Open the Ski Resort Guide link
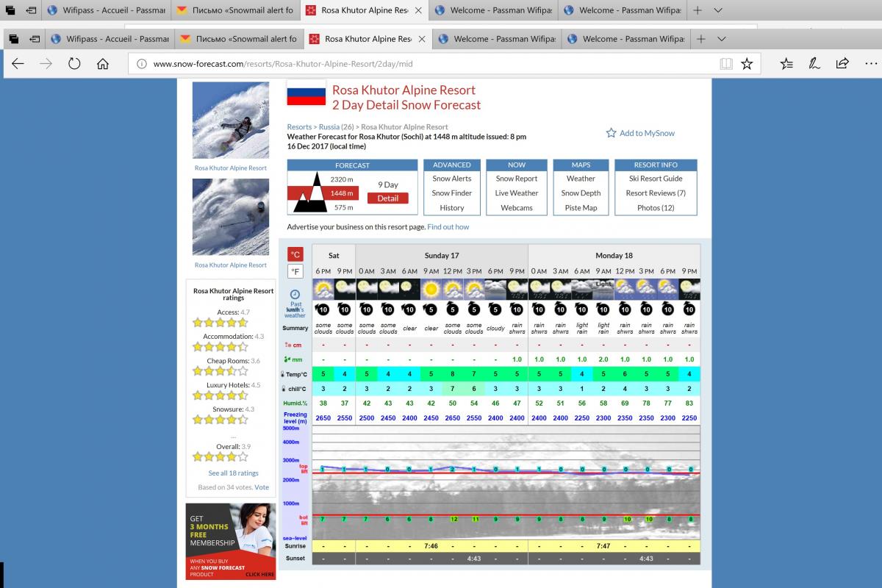This screenshot has height=588, width=882. coord(656,179)
